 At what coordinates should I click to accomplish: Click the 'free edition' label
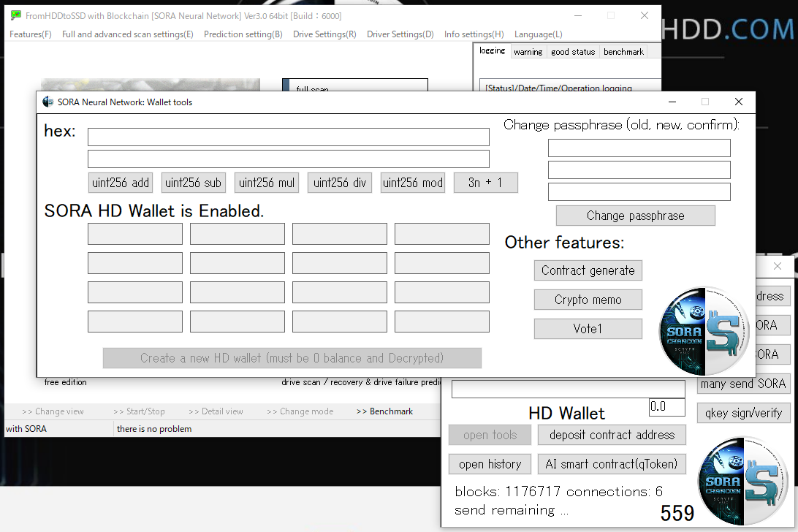pos(66,382)
